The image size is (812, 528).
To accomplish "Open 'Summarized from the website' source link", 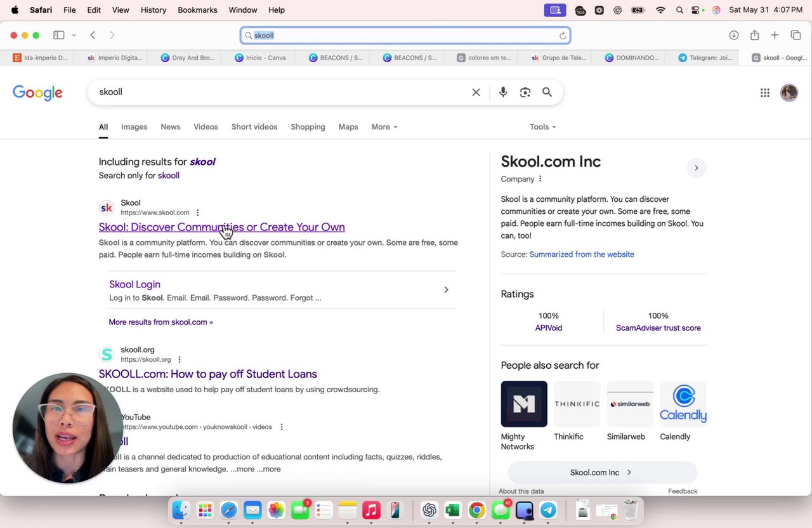I will tap(582, 254).
